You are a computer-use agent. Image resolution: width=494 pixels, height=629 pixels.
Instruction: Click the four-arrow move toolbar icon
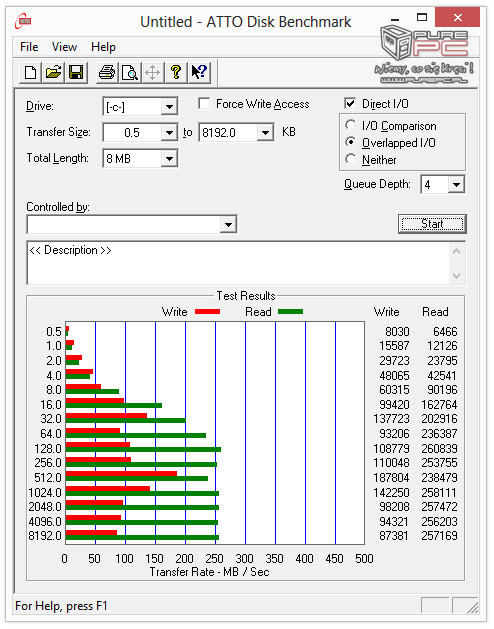(152, 73)
